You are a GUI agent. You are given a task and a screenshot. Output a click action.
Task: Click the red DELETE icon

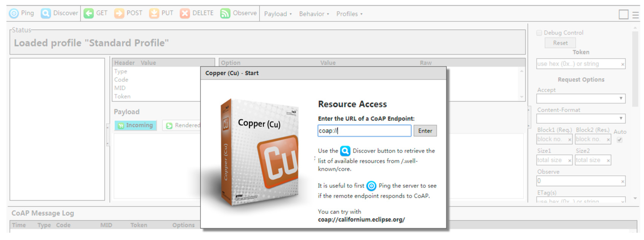[185, 13]
